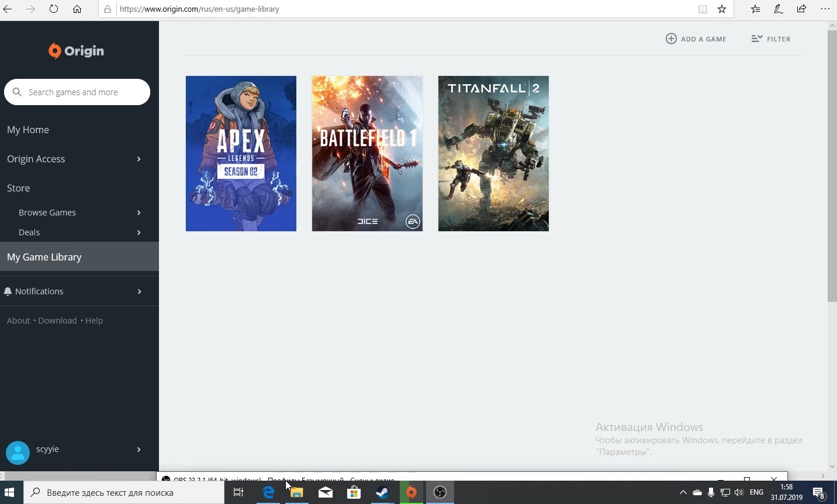This screenshot has height=504, width=837.
Task: Show hidden tray icons chevron
Action: (x=683, y=492)
